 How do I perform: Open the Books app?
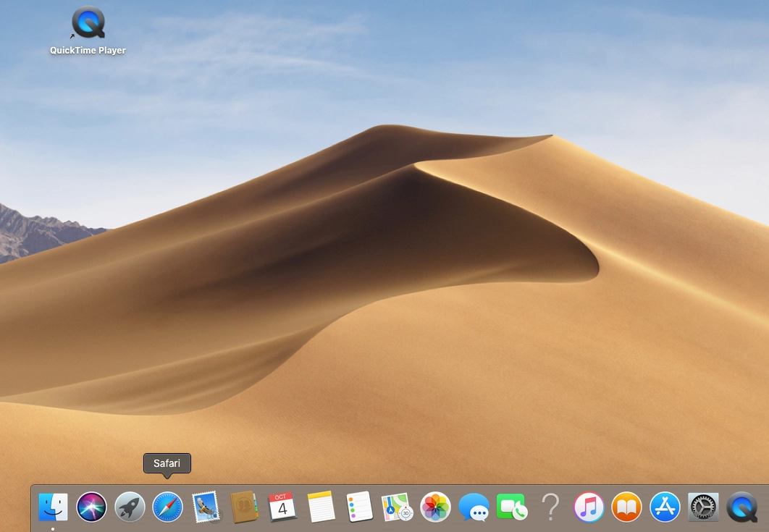(x=627, y=507)
